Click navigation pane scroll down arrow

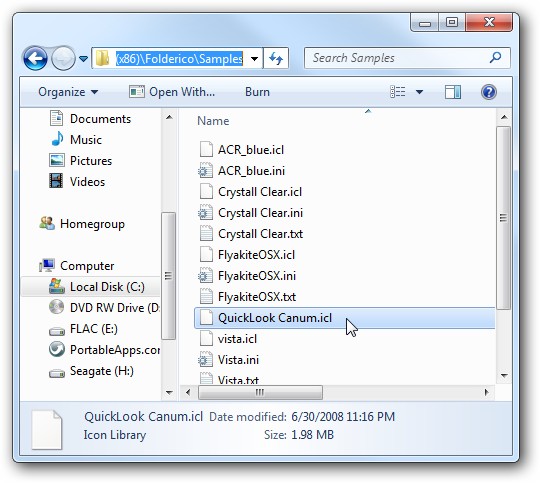(x=169, y=392)
